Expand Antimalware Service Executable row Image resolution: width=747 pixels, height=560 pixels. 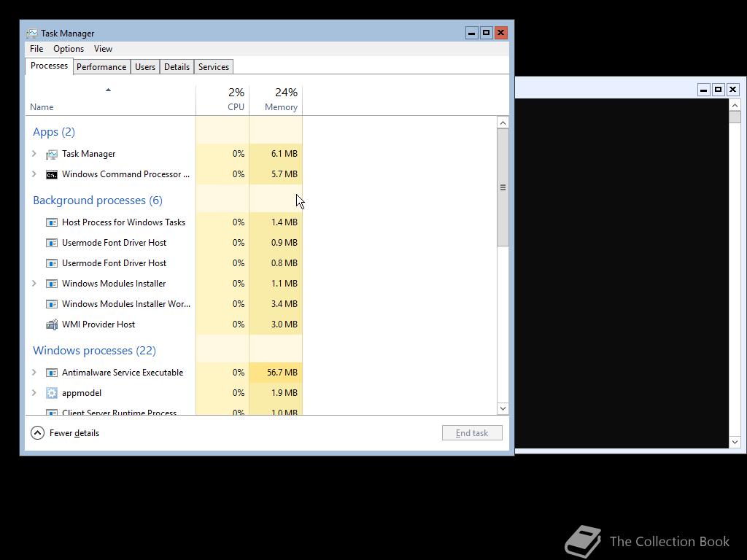[x=34, y=373]
